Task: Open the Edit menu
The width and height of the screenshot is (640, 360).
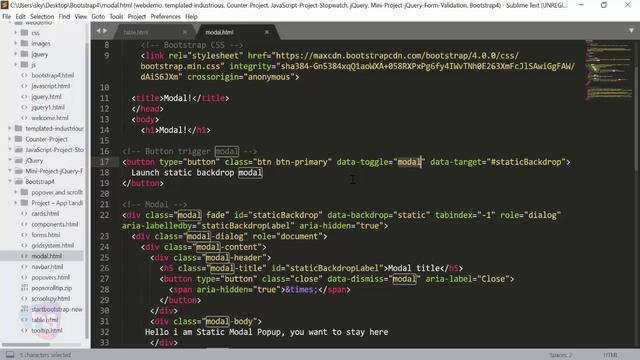Action: 20,17
